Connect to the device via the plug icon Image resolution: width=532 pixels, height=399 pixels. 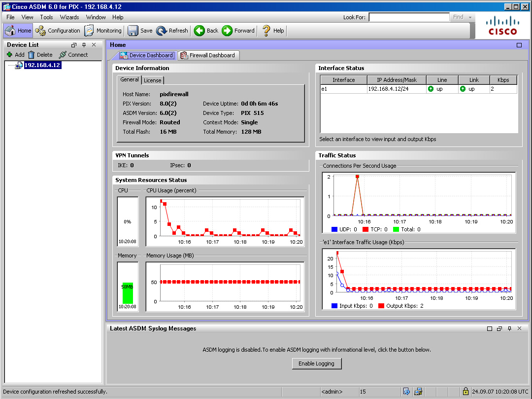pyautogui.click(x=63, y=55)
